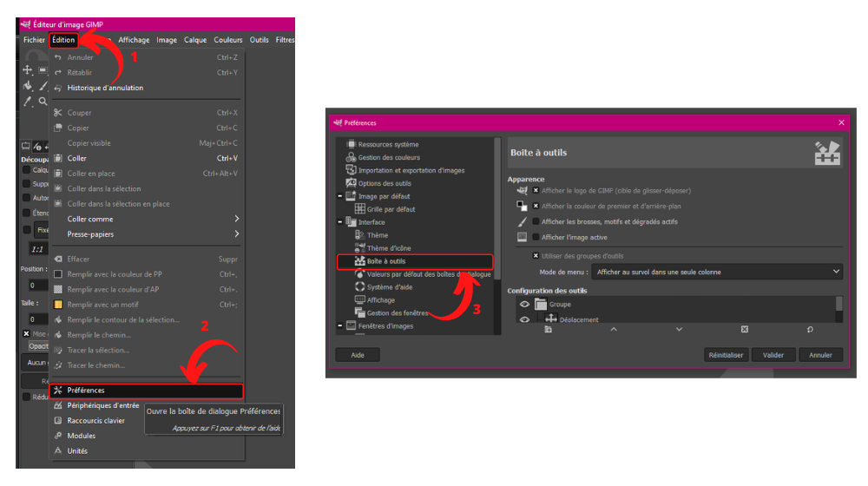Open the Fixé dropdown in tool options
This screenshot has height=486, width=868.
(x=42, y=230)
